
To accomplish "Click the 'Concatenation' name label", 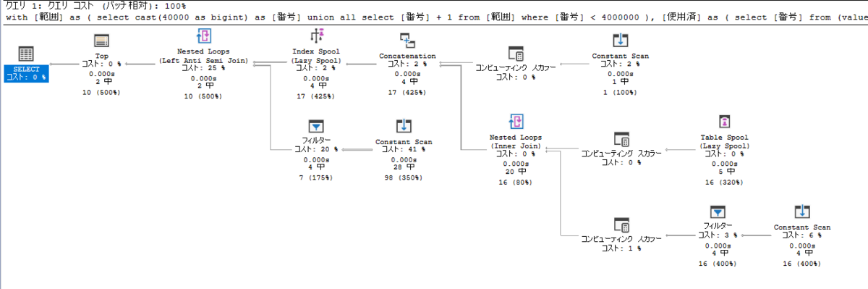I will (407, 56).
